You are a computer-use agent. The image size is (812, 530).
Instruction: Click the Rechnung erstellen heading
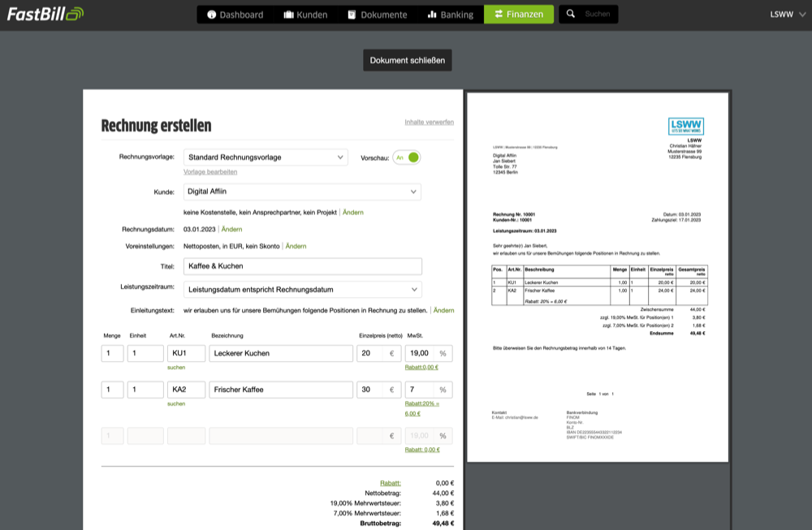pos(156,126)
